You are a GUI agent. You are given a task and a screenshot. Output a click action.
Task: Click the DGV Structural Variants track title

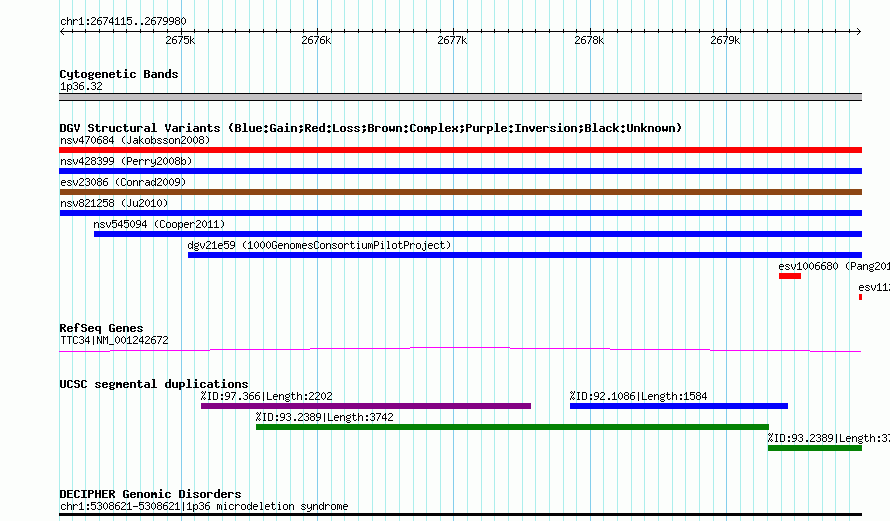tap(371, 128)
